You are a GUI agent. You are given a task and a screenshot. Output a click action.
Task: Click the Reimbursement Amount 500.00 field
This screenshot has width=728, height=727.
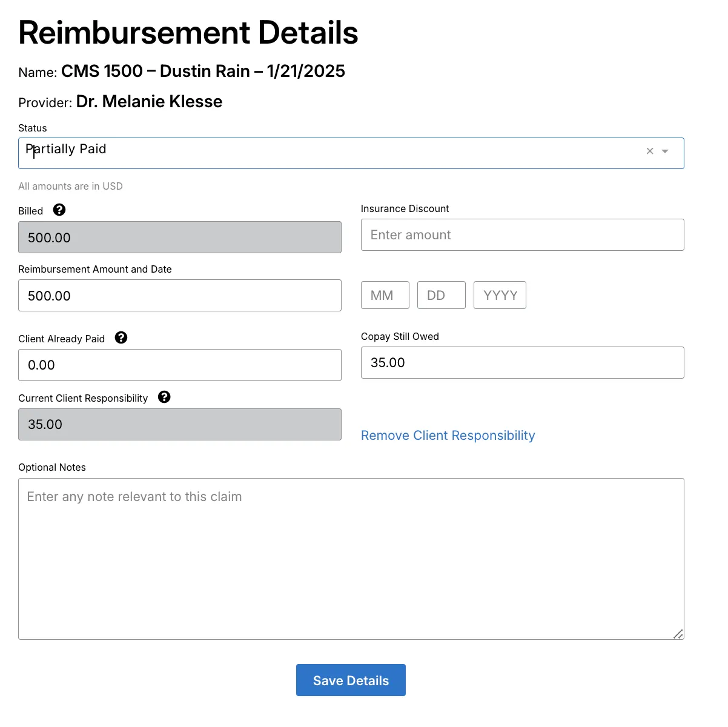click(180, 295)
